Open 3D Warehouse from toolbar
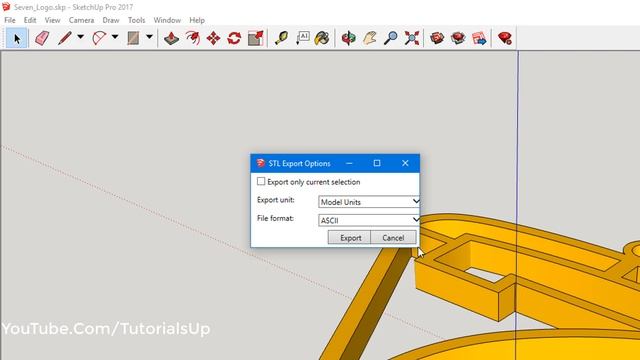This screenshot has height=360, width=640. pos(437,38)
